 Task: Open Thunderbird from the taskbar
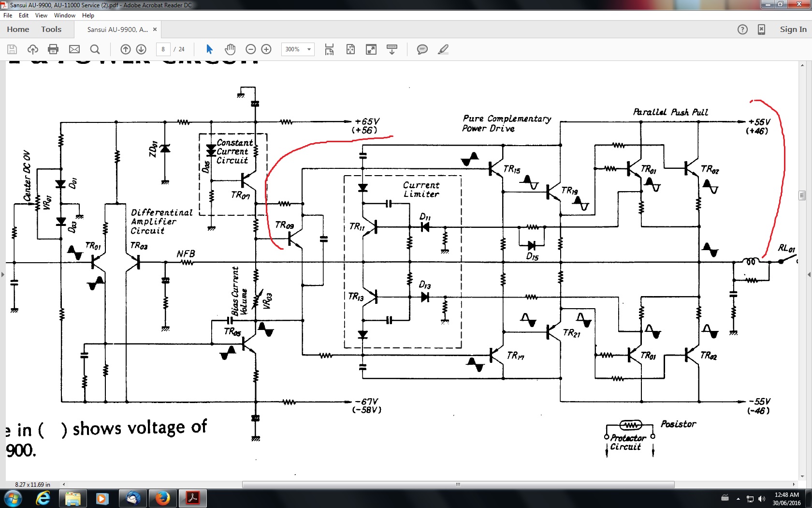click(x=132, y=498)
